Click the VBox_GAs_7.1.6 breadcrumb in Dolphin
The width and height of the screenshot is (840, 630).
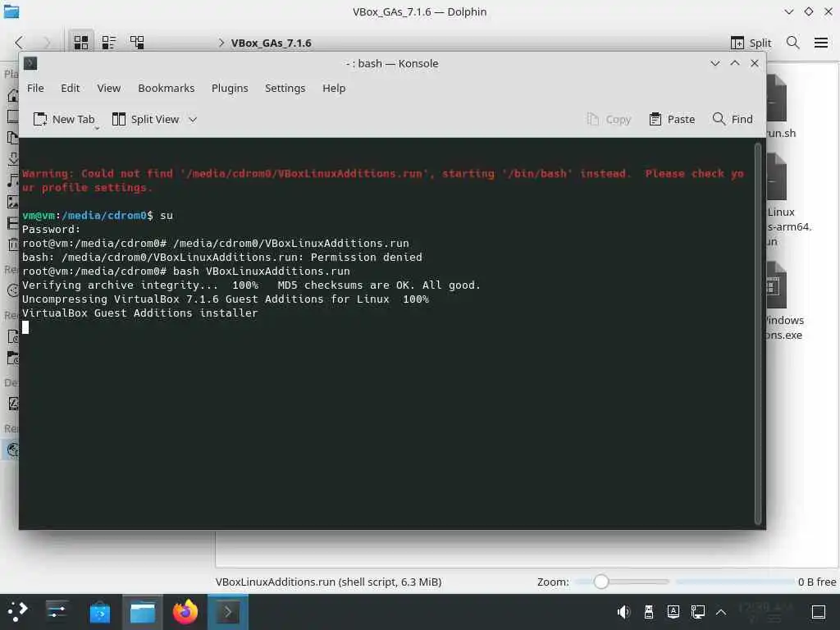click(271, 43)
